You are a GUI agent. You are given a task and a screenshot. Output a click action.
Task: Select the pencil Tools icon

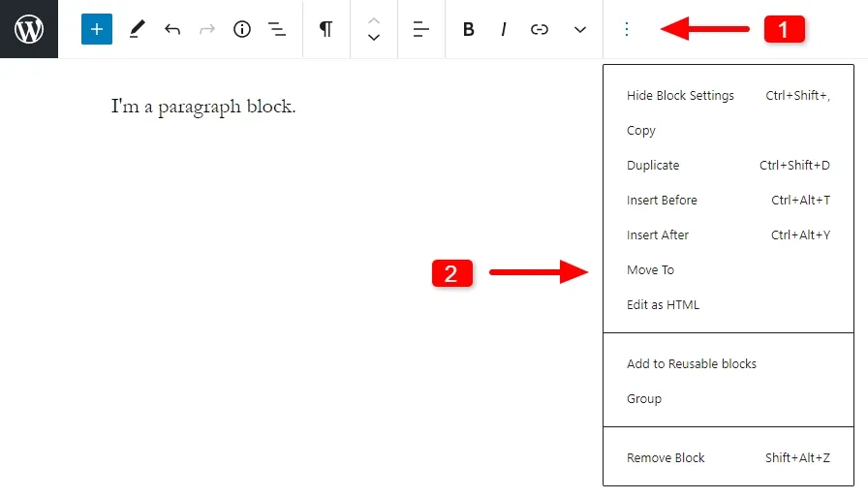(x=137, y=29)
